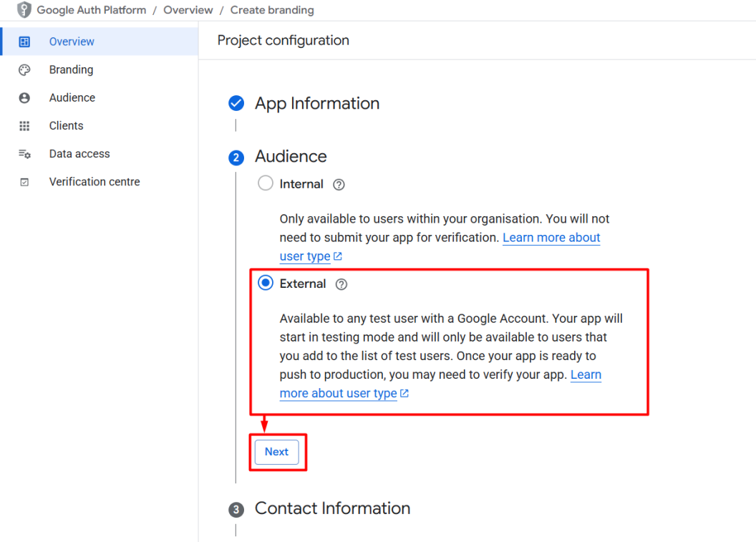Click the Verification centre checkbox icon
Screen dimensions: 756x542
(24, 183)
